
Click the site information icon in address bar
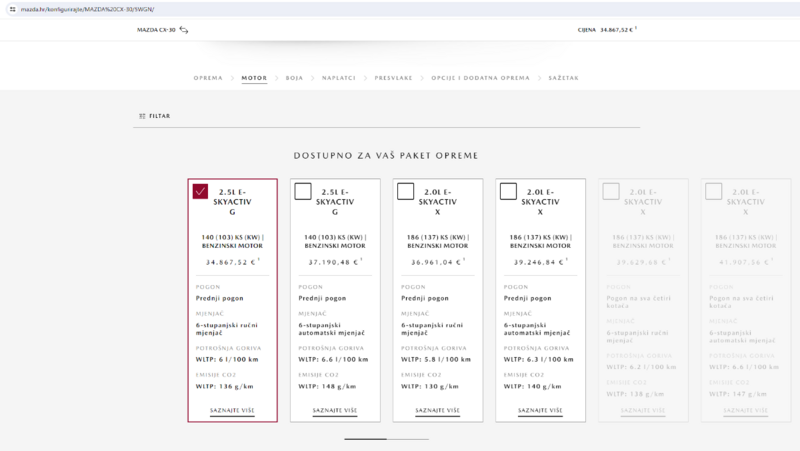tap(10, 8)
